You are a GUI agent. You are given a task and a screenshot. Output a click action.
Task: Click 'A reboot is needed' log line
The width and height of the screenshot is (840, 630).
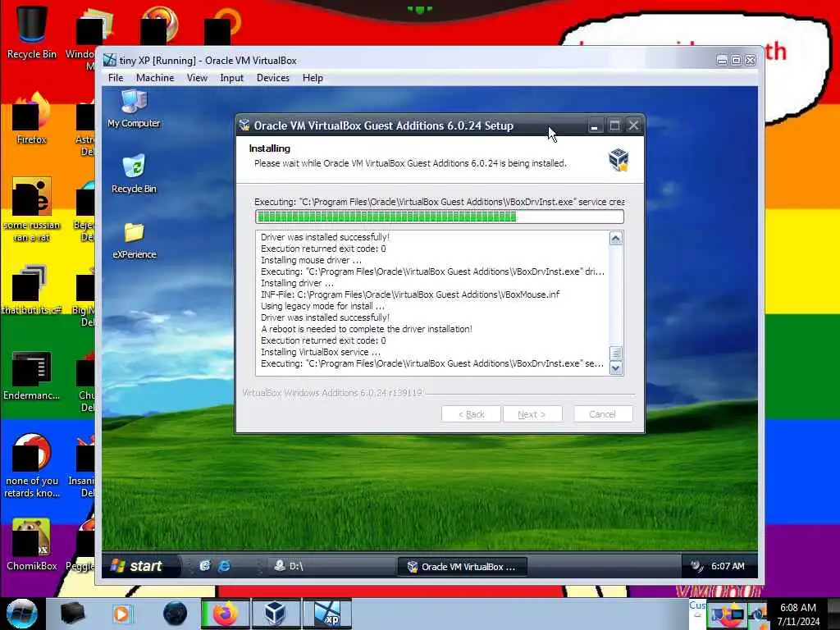coord(367,329)
